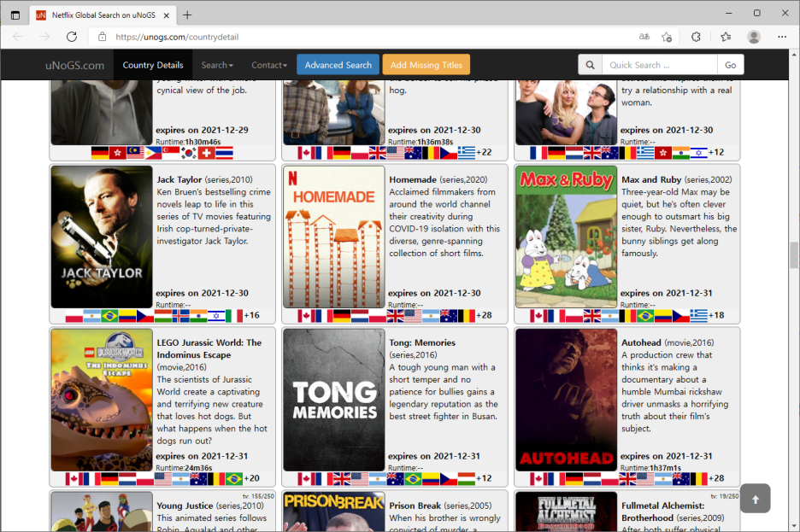The height and width of the screenshot is (532, 800).
Task: Show +28 more countries for Homemade
Action: 484,315
